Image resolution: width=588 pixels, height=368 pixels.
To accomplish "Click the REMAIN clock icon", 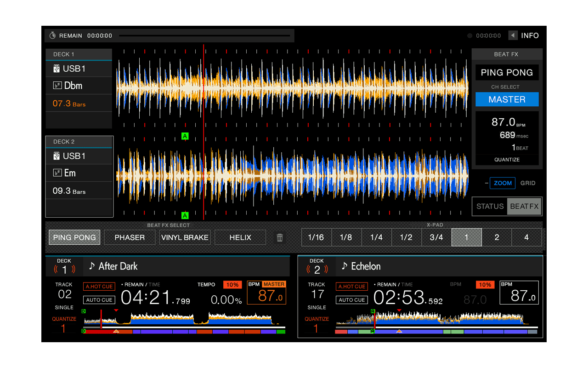I will [x=52, y=35].
